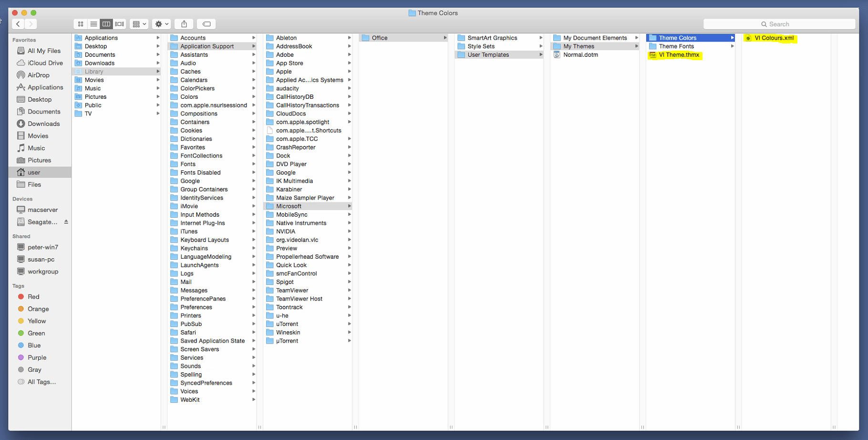The image size is (868, 440).
Task: Click the back navigation arrow
Action: [x=18, y=23]
